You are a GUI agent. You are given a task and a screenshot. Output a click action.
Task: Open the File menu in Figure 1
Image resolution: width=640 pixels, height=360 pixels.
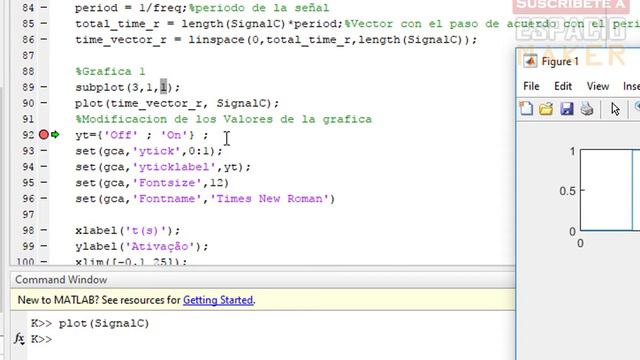coord(531,86)
